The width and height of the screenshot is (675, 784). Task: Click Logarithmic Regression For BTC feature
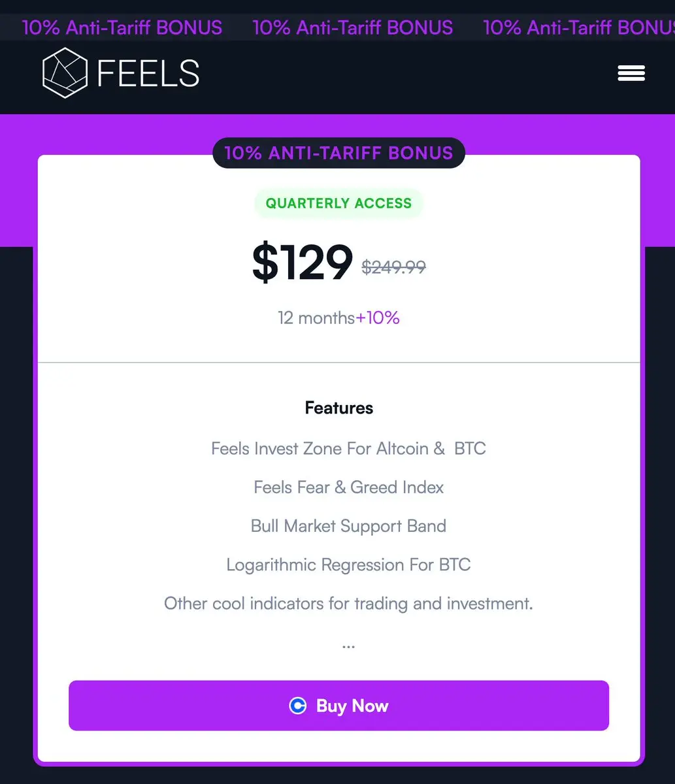coord(348,565)
